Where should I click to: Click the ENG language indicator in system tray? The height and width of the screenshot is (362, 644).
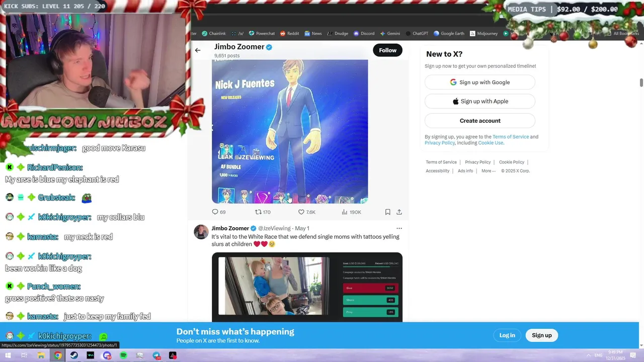pos(598,355)
